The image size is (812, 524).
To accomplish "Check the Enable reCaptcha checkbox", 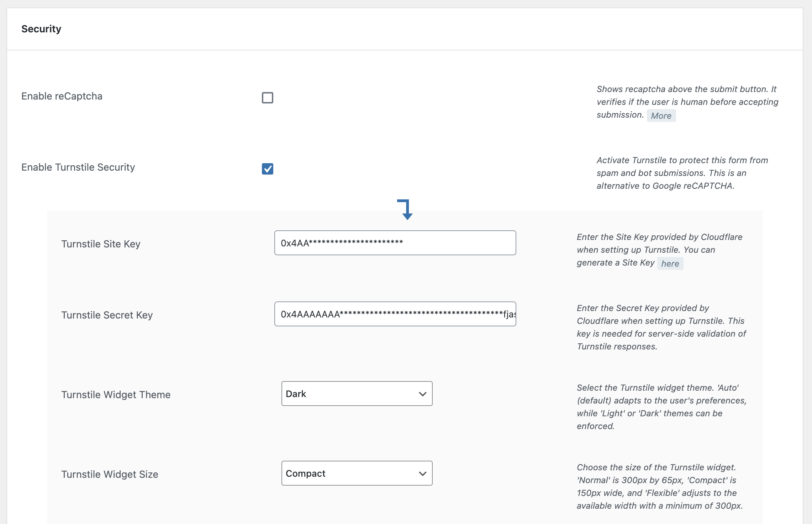I will pyautogui.click(x=267, y=98).
